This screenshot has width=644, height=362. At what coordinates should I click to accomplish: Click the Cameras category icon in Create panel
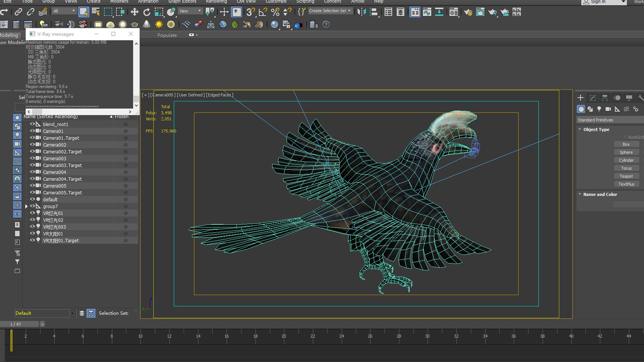point(608,109)
